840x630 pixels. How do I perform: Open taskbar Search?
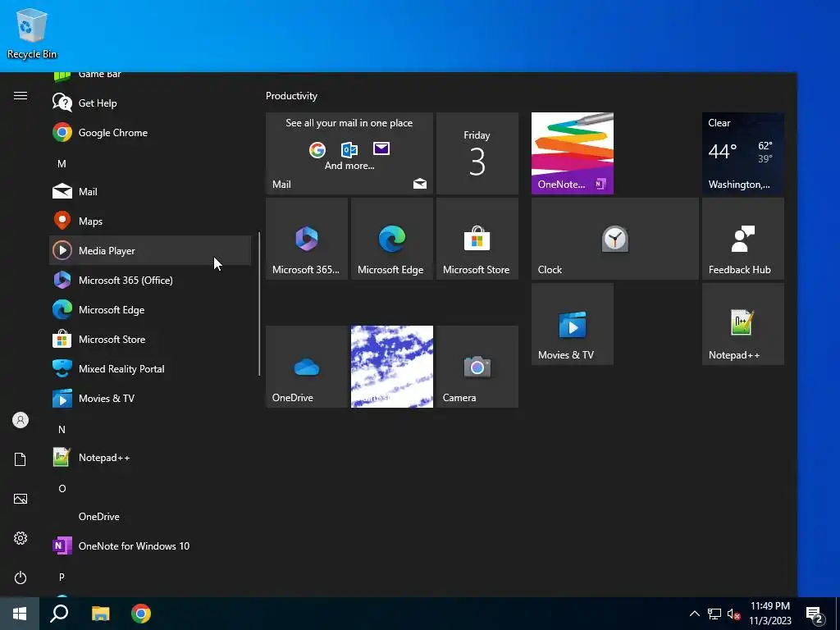tap(59, 614)
